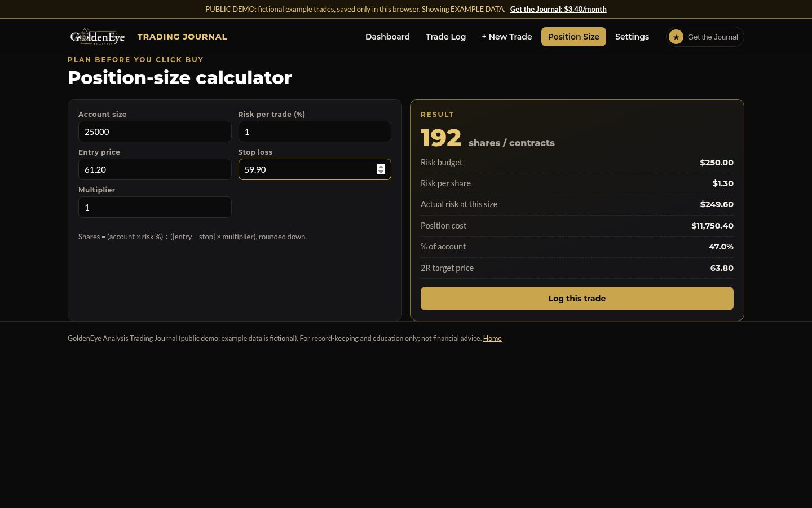Follow the Get the Journal: $3.40/month link
The image size is (812, 508).
click(558, 9)
